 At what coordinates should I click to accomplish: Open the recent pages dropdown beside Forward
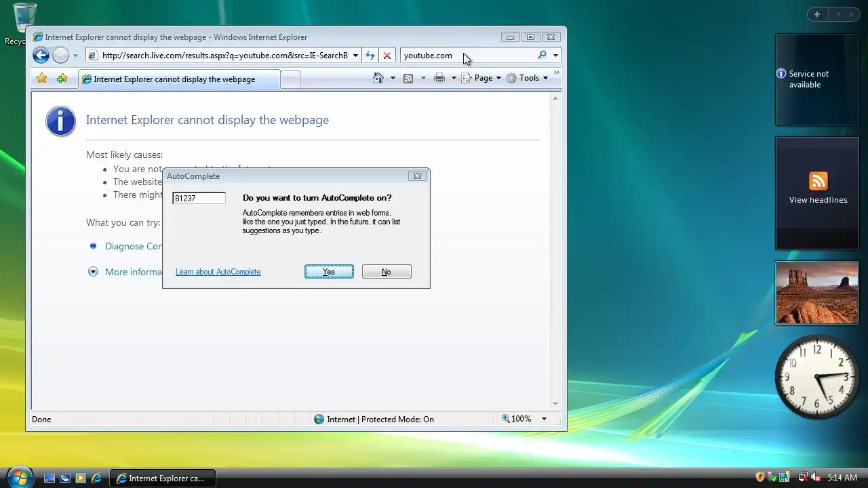click(75, 56)
